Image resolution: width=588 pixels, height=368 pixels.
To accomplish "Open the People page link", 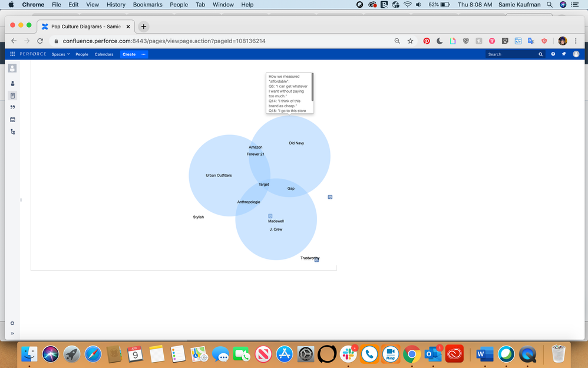I will click(x=82, y=54).
